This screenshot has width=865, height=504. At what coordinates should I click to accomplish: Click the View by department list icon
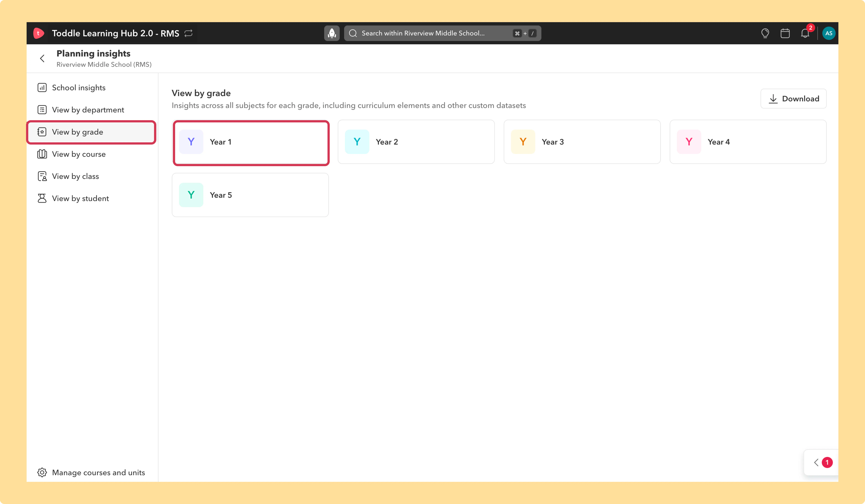pos(42,110)
